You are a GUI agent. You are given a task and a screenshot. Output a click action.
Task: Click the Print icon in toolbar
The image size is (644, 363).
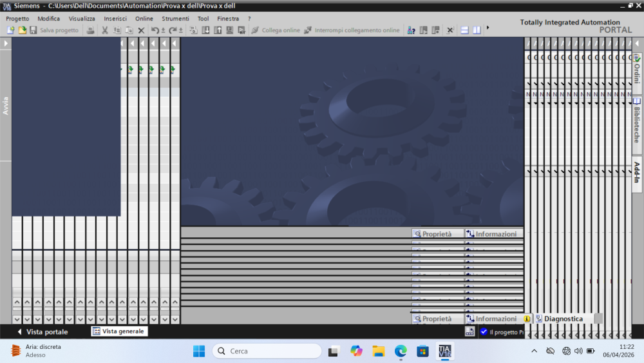click(x=91, y=30)
